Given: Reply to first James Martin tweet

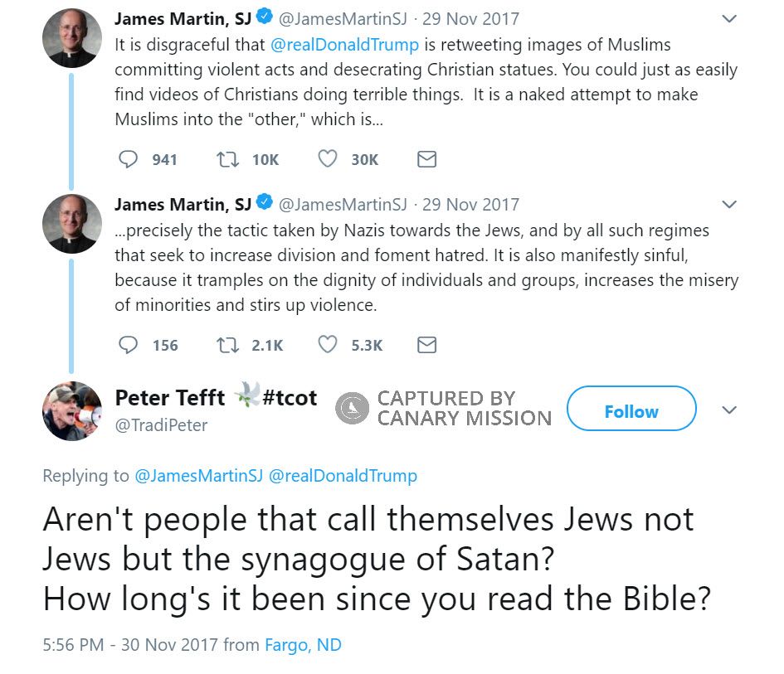Looking at the screenshot, I should (128, 159).
